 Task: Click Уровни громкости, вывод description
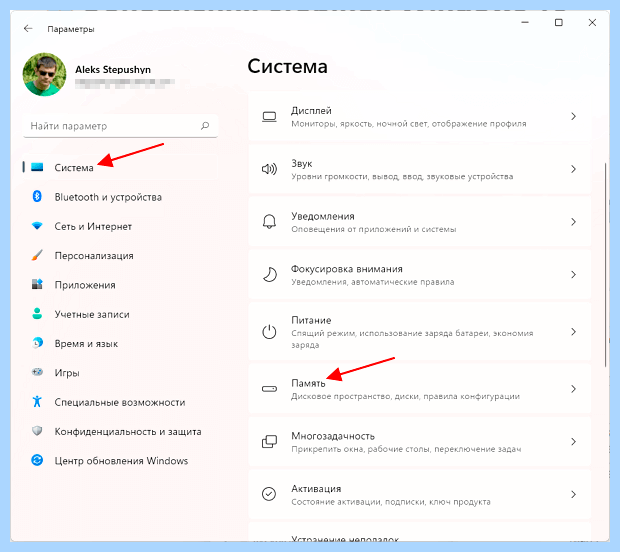coord(402,176)
